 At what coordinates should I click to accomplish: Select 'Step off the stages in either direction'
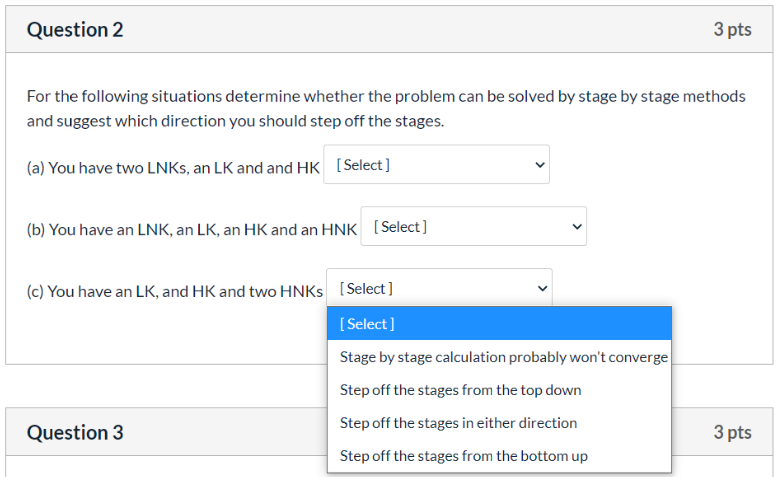pos(499,423)
